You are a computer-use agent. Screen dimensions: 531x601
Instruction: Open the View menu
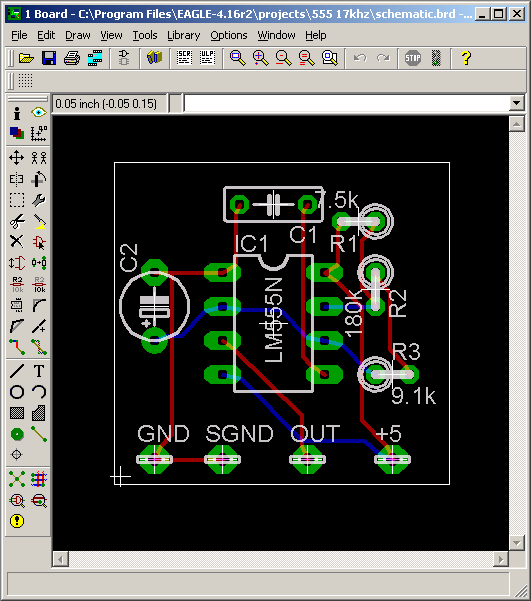[x=111, y=35]
